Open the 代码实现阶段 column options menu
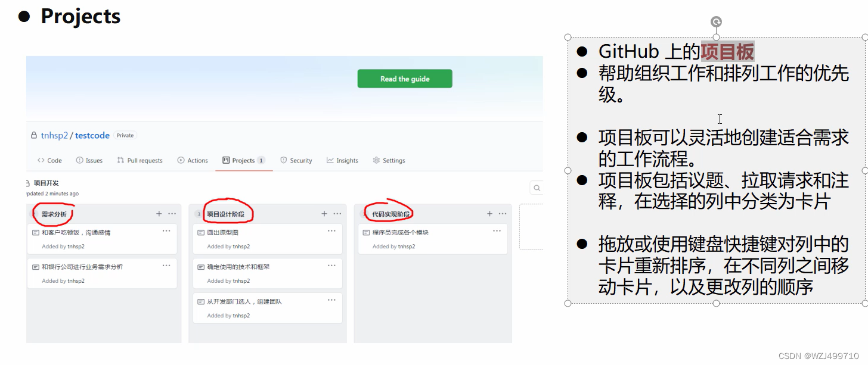 tap(503, 214)
